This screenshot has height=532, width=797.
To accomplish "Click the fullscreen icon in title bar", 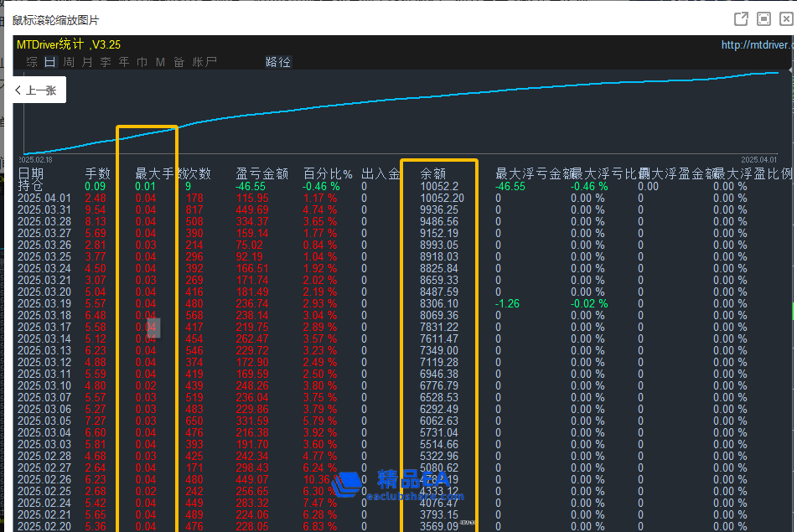I will tap(763, 19).
